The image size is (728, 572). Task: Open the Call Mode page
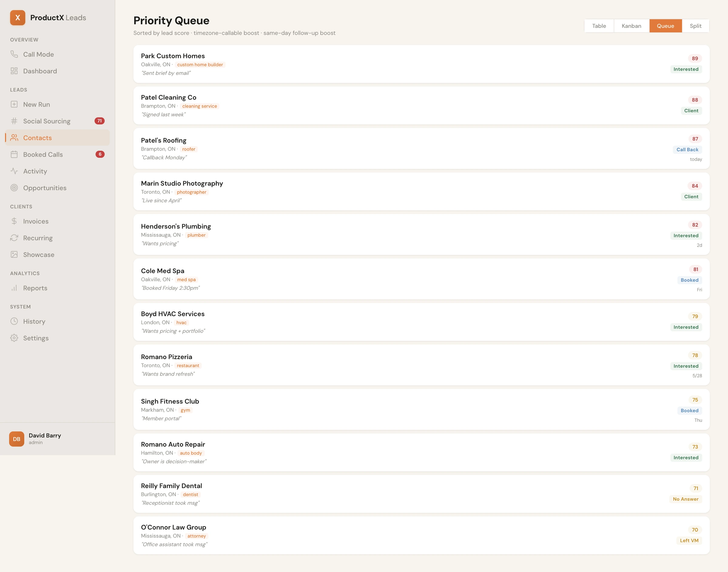(x=57, y=54)
